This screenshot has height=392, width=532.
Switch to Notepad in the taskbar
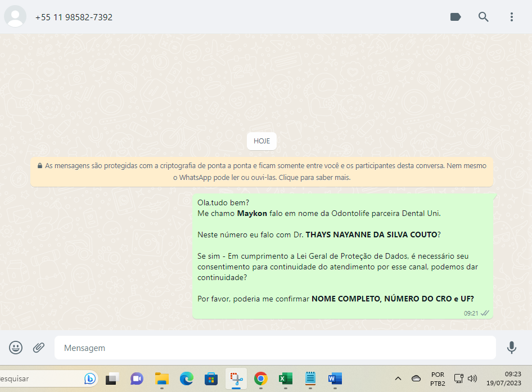coord(310,379)
